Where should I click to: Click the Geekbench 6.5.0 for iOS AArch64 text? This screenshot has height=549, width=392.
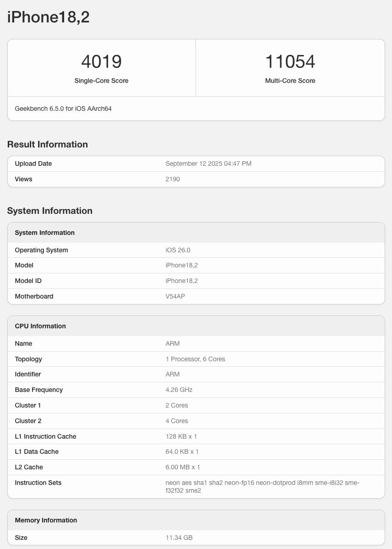63,109
